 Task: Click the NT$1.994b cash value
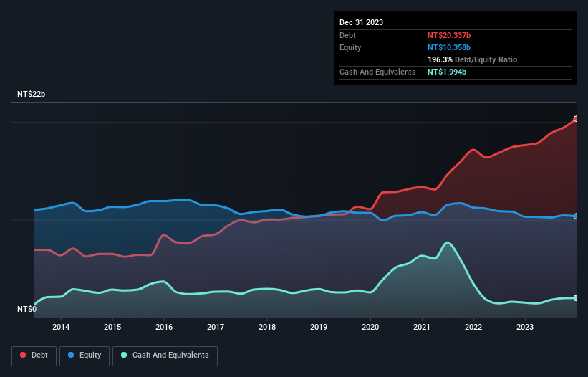pyautogui.click(x=447, y=72)
